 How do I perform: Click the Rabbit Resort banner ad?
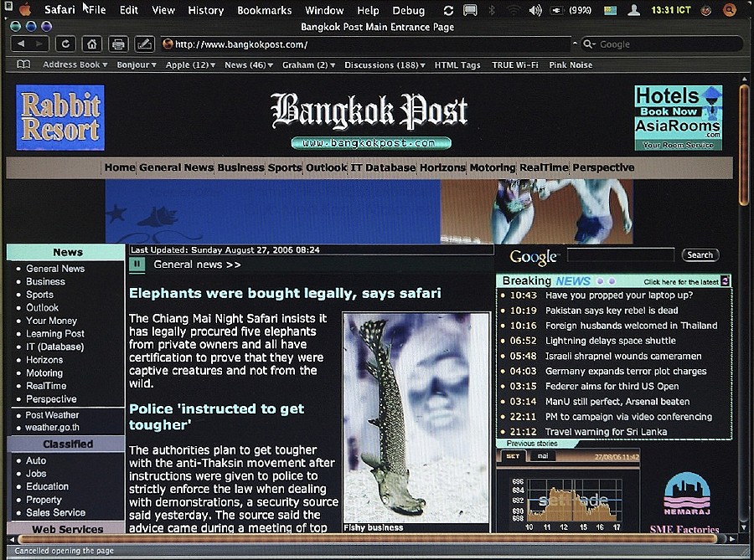(x=60, y=118)
